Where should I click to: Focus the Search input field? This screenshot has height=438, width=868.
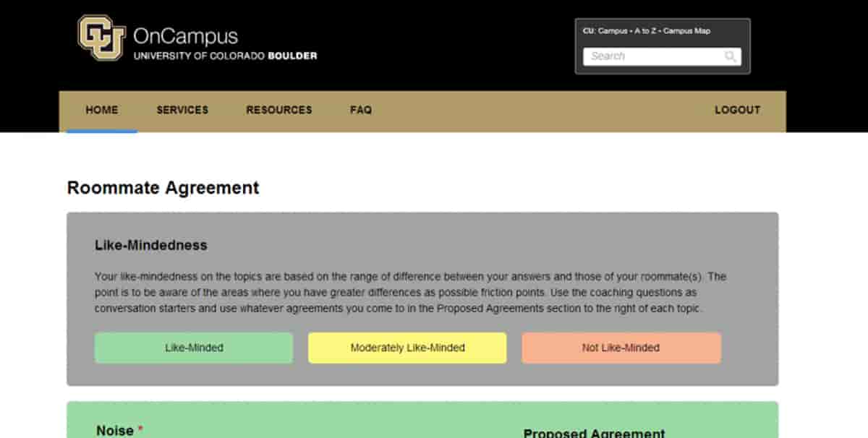click(651, 56)
